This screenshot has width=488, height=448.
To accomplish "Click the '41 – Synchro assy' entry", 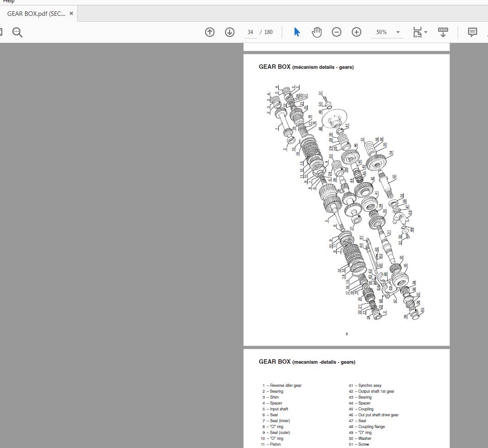I will tap(365, 385).
